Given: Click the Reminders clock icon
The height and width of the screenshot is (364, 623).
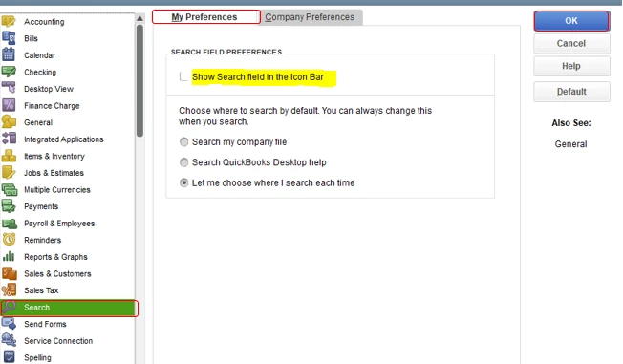Looking at the screenshot, I should coord(9,240).
